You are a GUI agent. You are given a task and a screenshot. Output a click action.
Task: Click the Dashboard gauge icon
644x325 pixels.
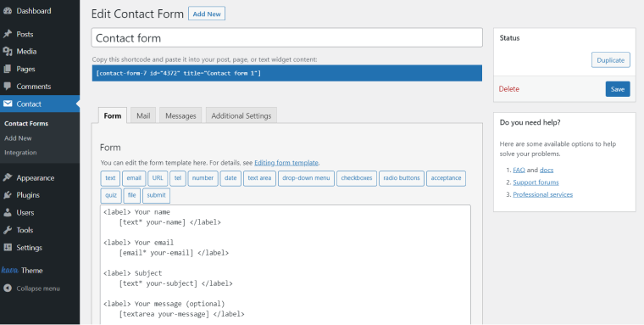[8, 11]
